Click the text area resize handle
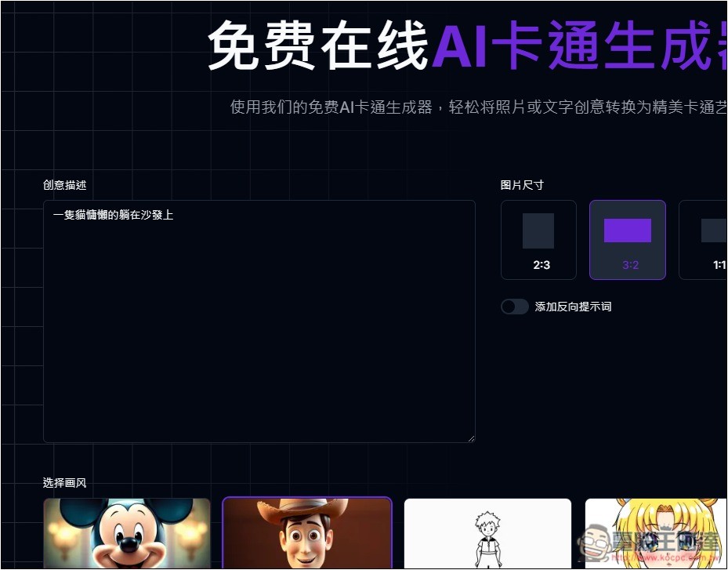 pos(470,437)
